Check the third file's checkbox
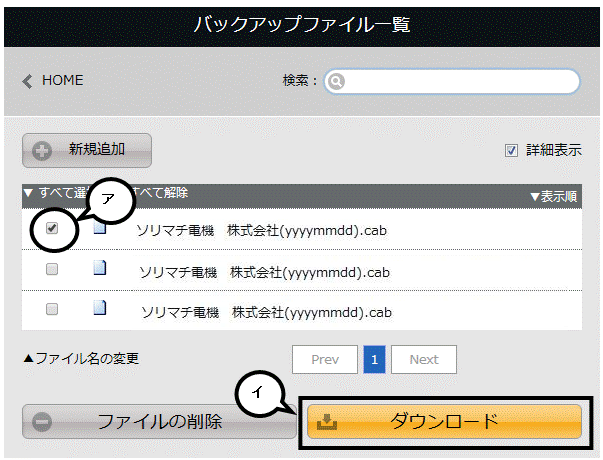 click(x=52, y=309)
